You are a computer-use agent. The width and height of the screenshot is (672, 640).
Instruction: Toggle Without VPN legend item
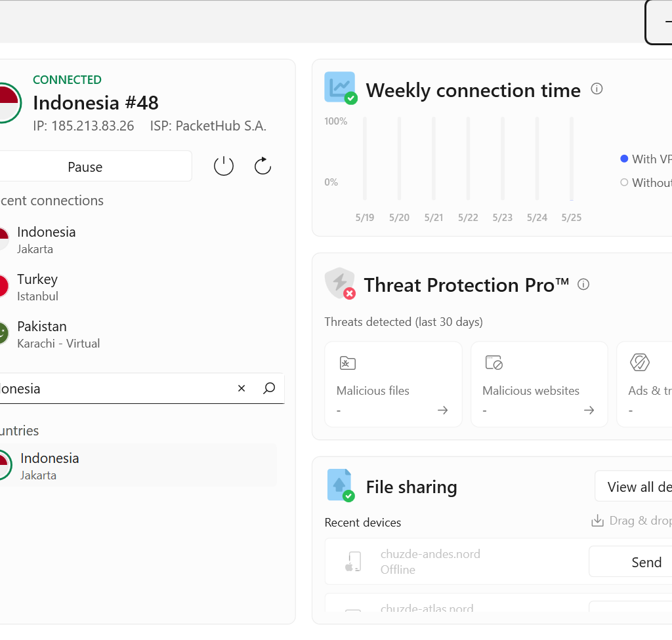(646, 182)
